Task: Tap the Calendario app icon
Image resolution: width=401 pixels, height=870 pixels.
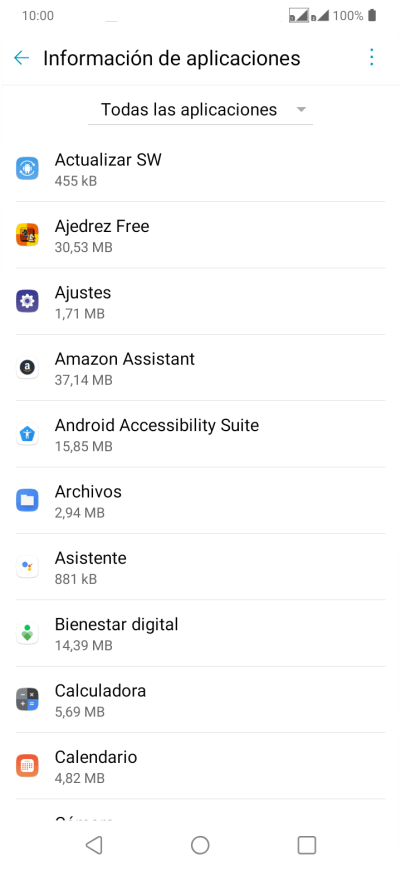Action: point(27,766)
